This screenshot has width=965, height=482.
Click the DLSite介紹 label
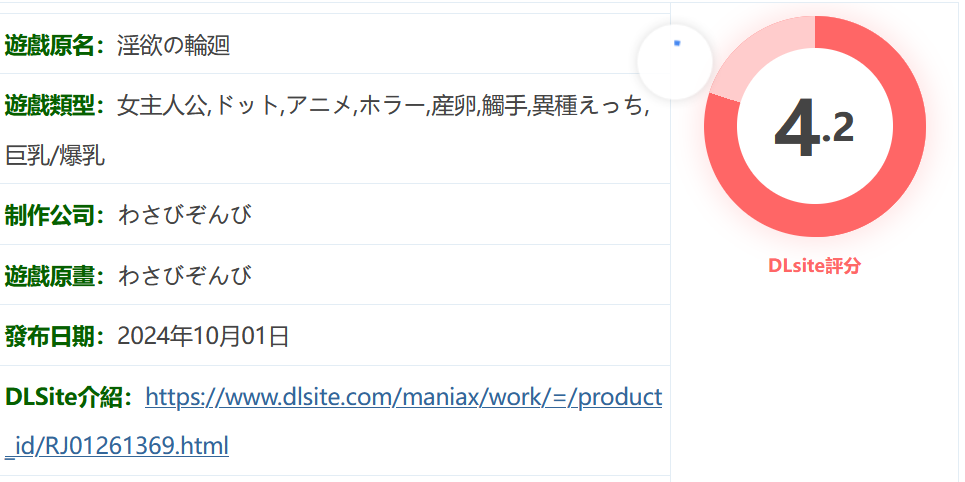point(68,398)
